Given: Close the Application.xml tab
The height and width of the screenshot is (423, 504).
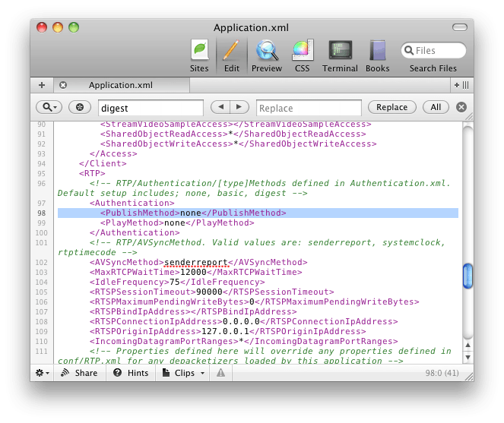Looking at the screenshot, I should (63, 85).
